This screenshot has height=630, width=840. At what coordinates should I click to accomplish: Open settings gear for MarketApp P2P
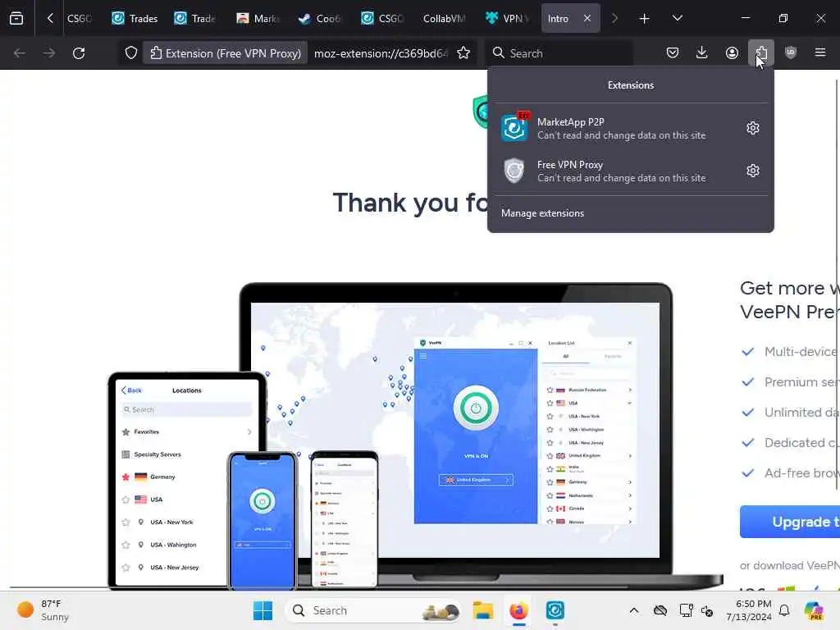[x=753, y=128]
